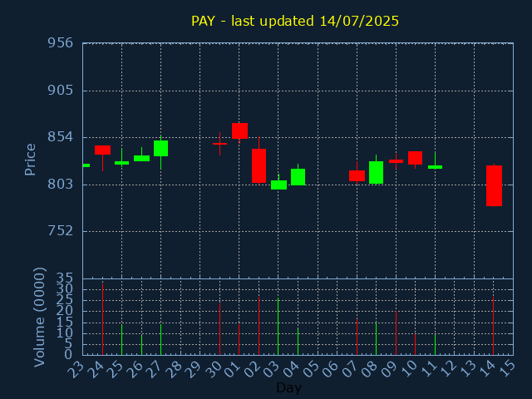
Task: Click the red volume bar for day 09
Action: [396, 333]
